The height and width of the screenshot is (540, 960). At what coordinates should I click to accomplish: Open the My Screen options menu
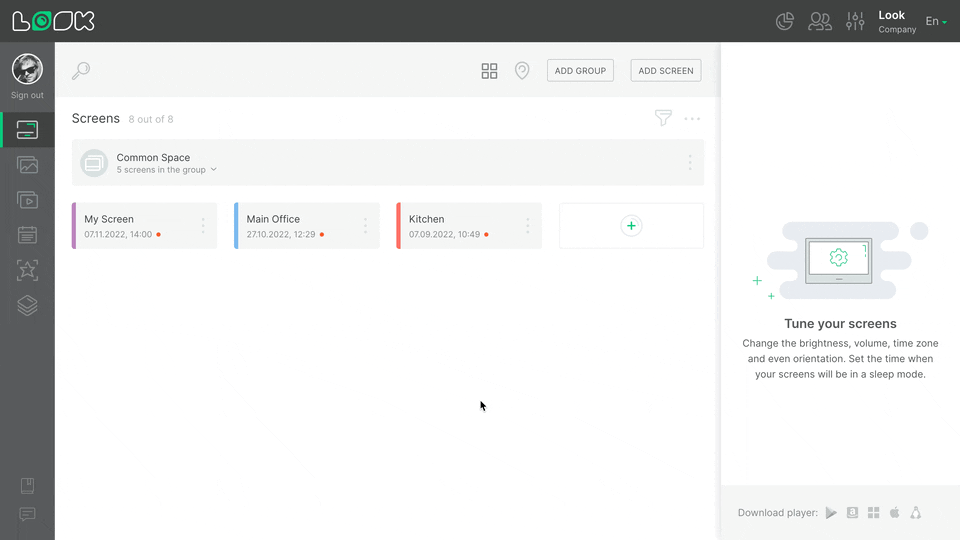(x=203, y=226)
